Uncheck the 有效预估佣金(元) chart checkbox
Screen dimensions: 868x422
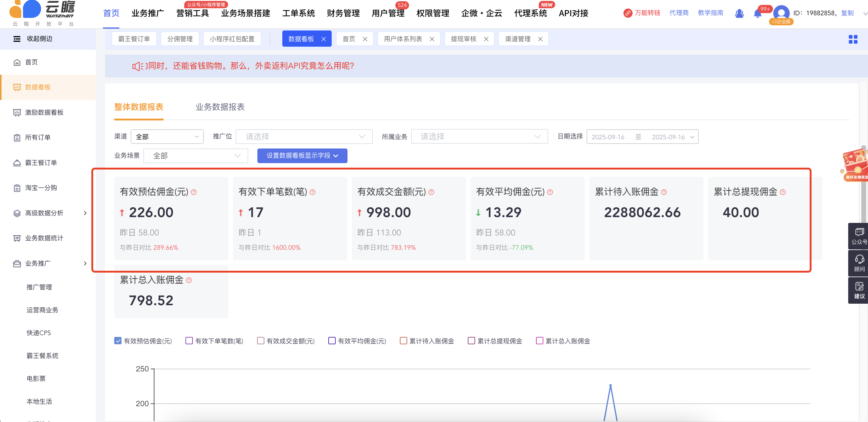pyautogui.click(x=118, y=341)
